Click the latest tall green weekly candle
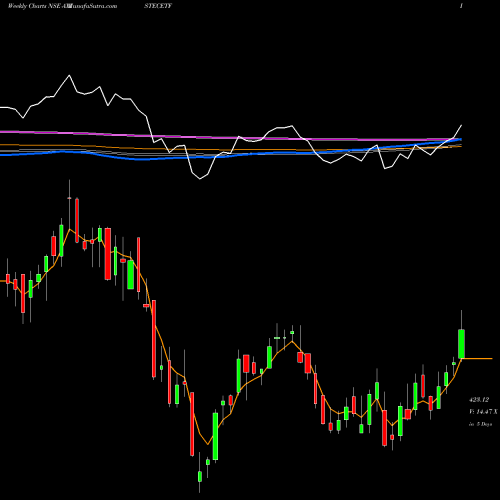500x500 pixels. click(461, 343)
